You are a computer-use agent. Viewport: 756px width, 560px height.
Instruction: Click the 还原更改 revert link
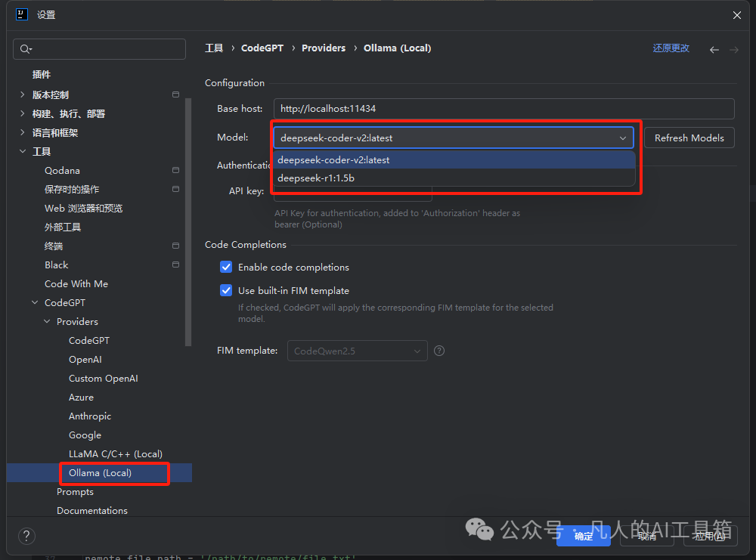tap(671, 48)
